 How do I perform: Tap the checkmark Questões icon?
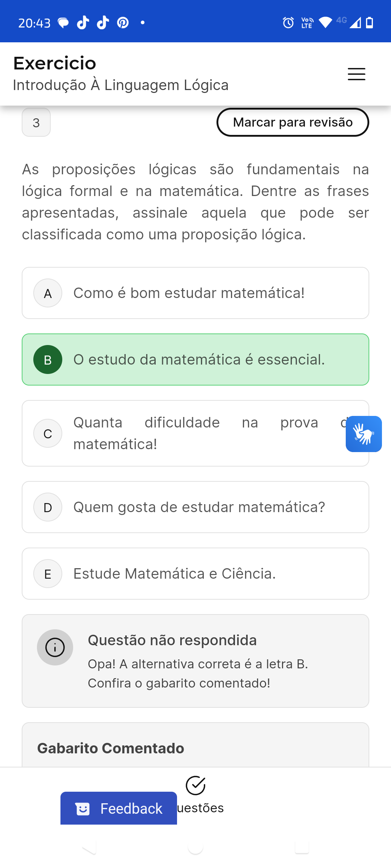[x=195, y=786]
